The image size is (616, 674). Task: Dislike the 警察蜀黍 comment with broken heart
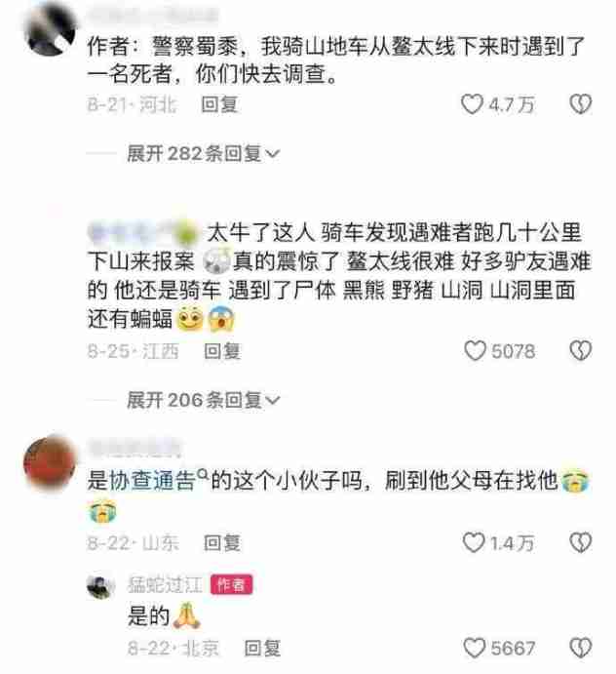pos(580,104)
